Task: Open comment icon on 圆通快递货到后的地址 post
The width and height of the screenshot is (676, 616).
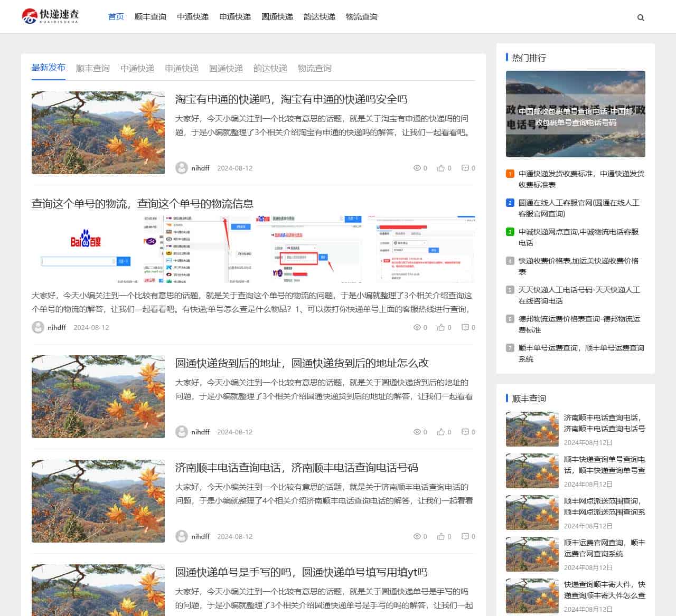Action: 465,432
